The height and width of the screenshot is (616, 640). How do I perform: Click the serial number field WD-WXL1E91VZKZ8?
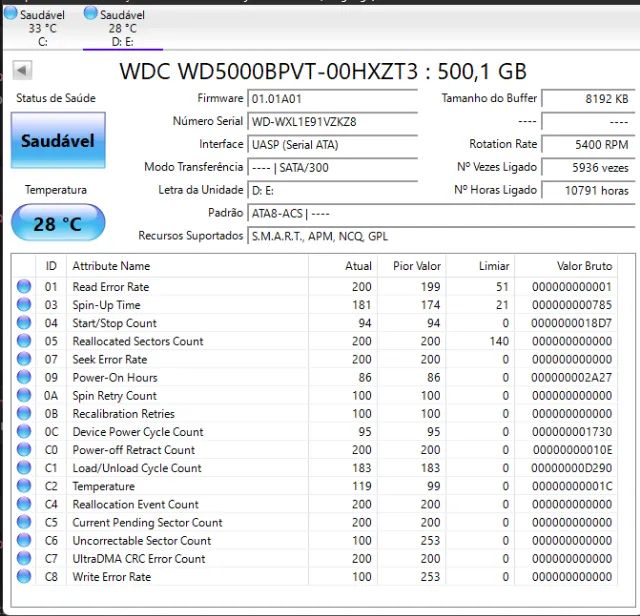pyautogui.click(x=332, y=122)
